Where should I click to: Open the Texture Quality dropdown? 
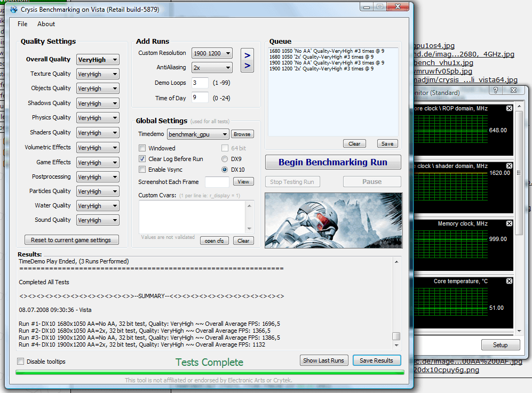coord(98,74)
